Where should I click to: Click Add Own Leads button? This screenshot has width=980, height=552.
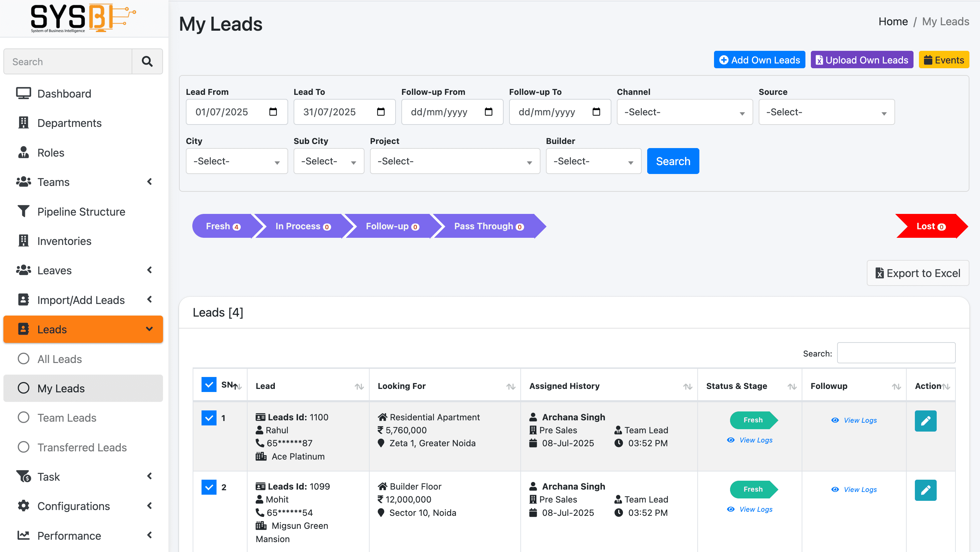tap(759, 60)
